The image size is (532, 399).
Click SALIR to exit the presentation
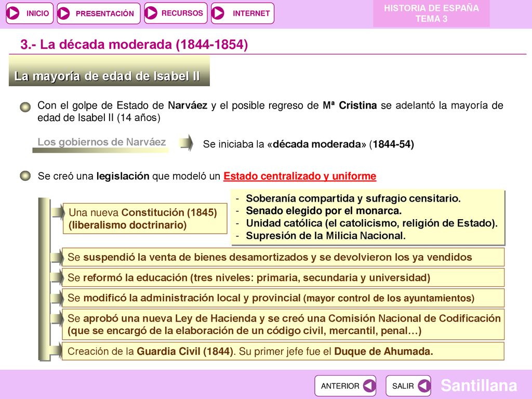click(x=408, y=386)
